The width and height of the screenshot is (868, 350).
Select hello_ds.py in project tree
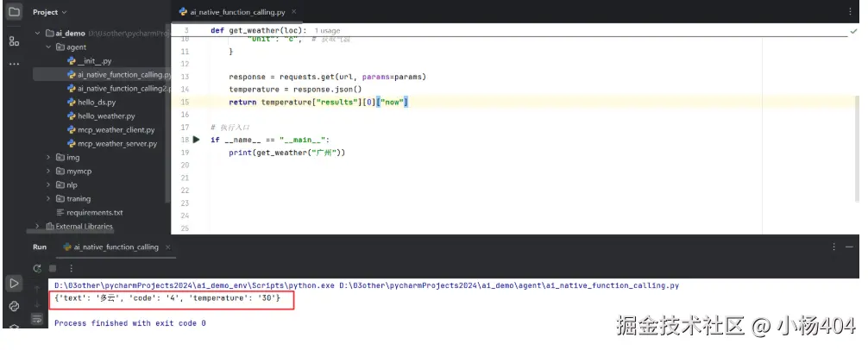(x=97, y=103)
